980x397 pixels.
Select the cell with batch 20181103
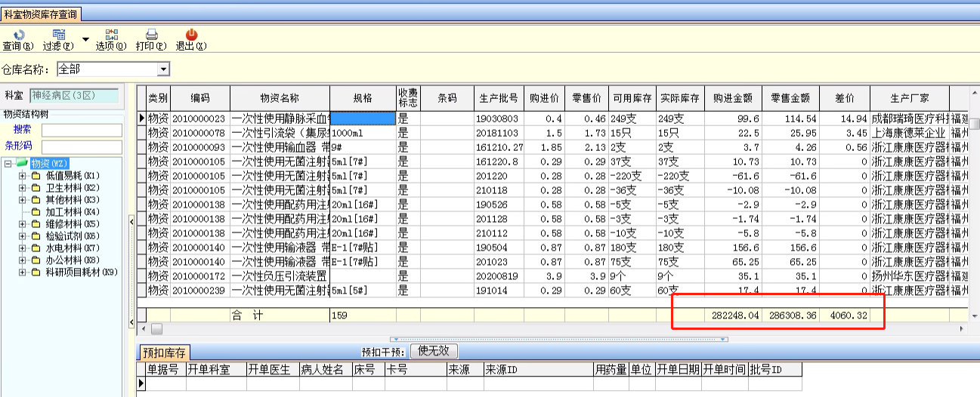coord(499,133)
